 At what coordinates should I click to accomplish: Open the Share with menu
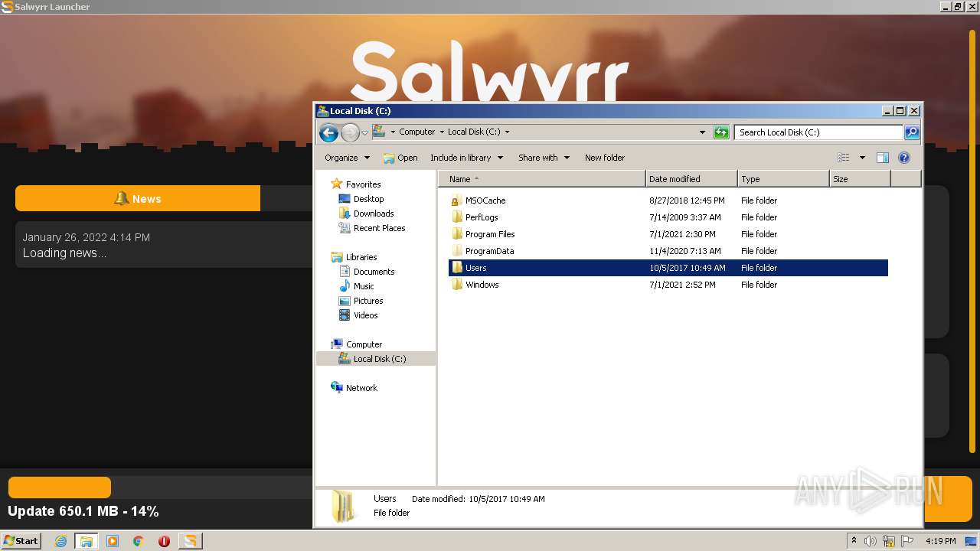[x=544, y=158]
